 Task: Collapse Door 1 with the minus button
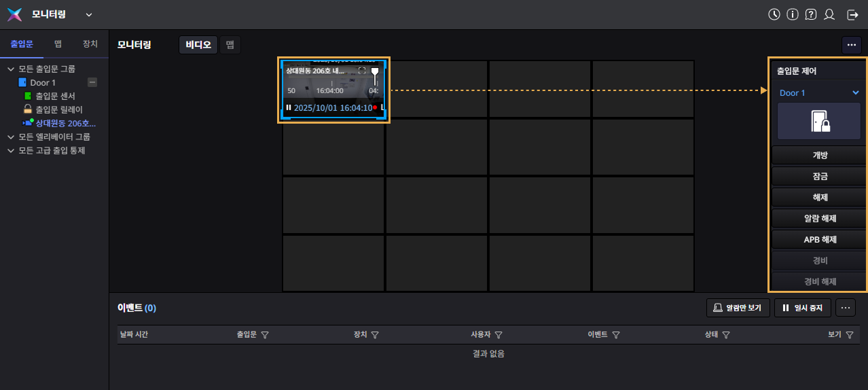coord(92,82)
